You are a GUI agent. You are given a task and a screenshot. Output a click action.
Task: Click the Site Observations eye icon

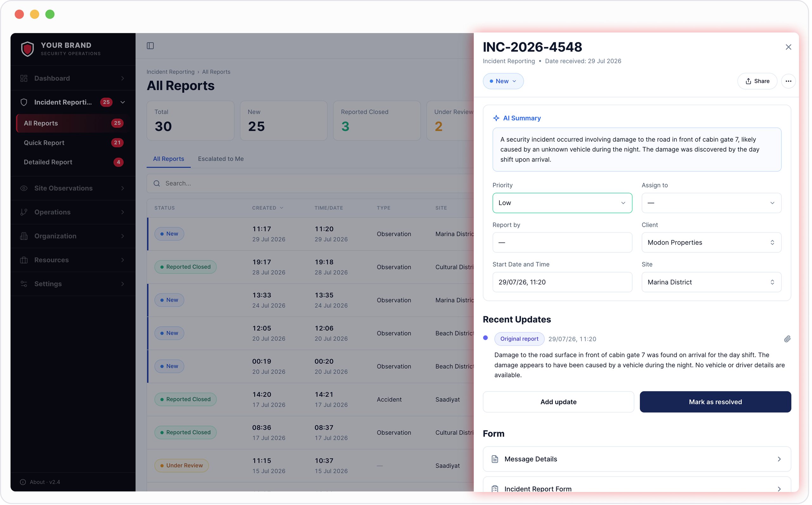[x=24, y=188]
